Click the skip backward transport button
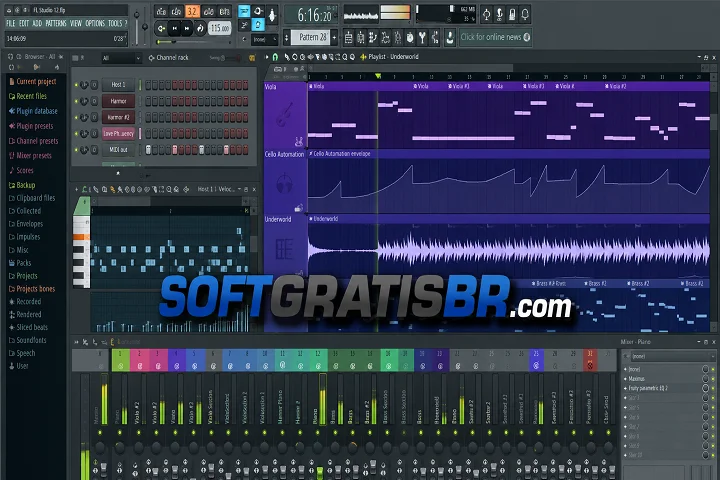The height and width of the screenshot is (480, 720). pos(174,28)
